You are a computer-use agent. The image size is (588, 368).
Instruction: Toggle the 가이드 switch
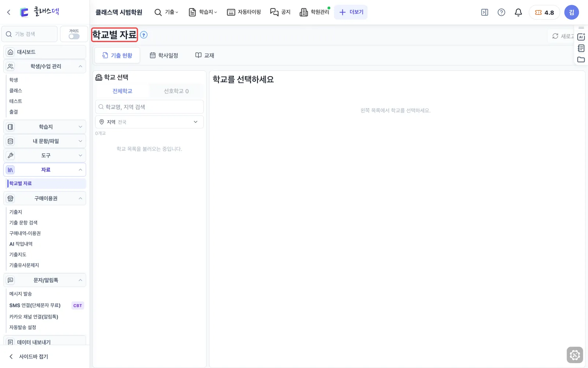pos(74,36)
